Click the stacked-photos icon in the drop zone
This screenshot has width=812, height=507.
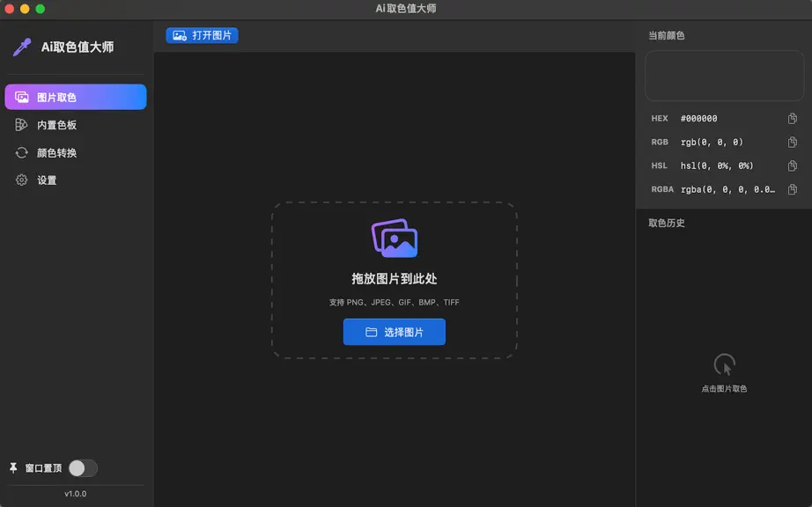[395, 238]
